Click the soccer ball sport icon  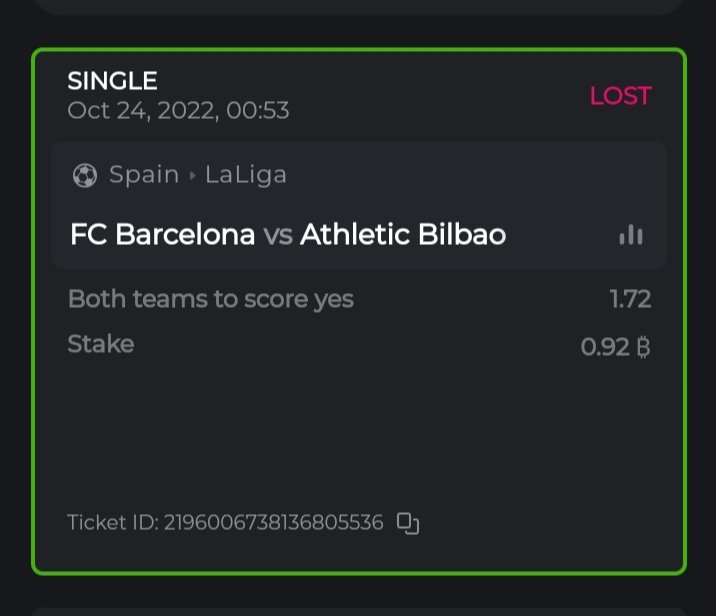(x=85, y=176)
